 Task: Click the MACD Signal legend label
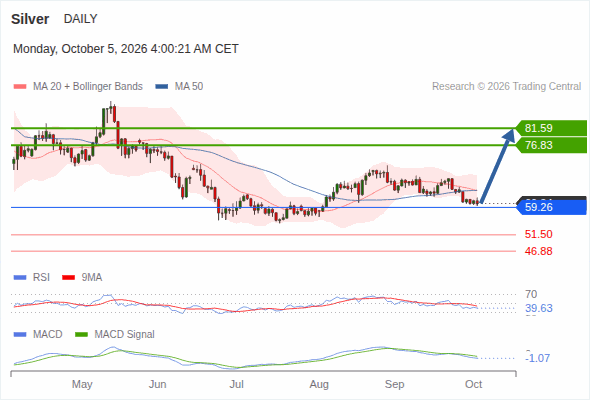click(x=125, y=335)
